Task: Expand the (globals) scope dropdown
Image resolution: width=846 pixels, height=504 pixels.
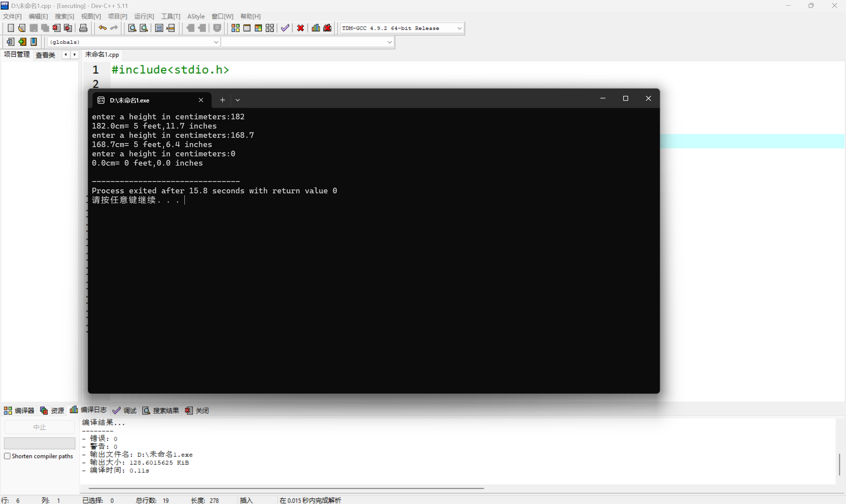Action: (x=216, y=42)
